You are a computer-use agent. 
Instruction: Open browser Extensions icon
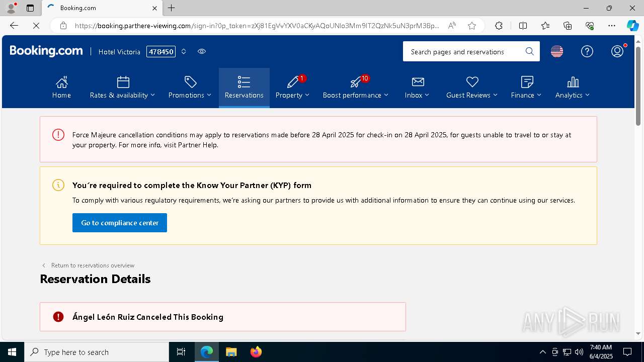499,26
